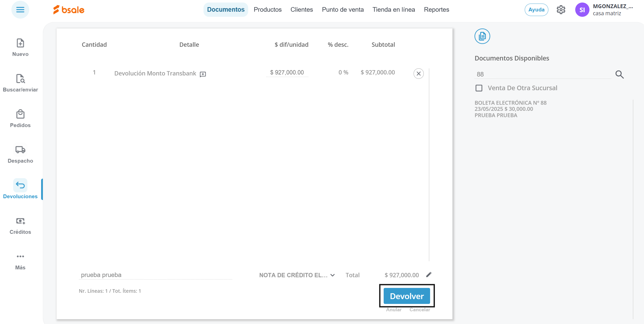Click the document search field containing 88

coord(543,74)
